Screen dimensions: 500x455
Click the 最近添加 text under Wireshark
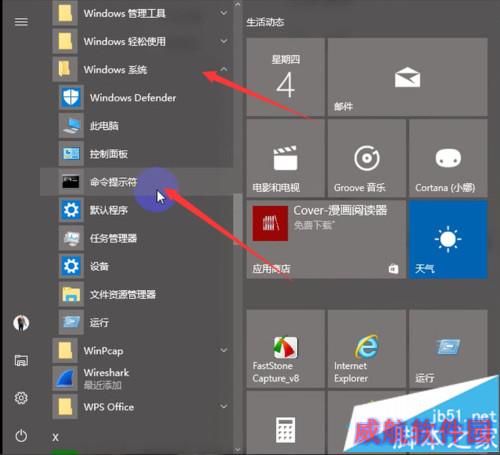pyautogui.click(x=103, y=385)
